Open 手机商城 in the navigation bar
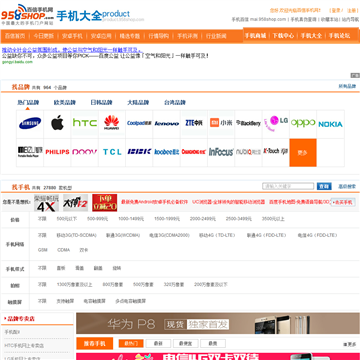360x360 pixels. [x=255, y=36]
